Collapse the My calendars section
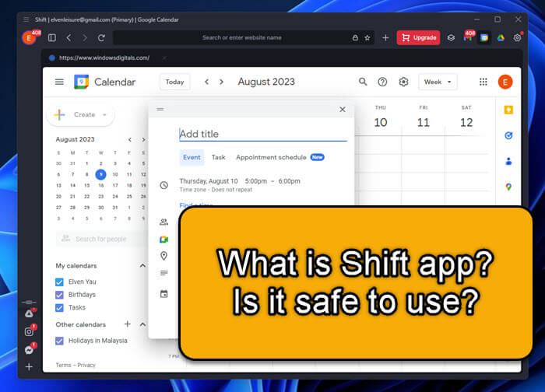Image resolution: width=545 pixels, height=392 pixels. (x=142, y=266)
